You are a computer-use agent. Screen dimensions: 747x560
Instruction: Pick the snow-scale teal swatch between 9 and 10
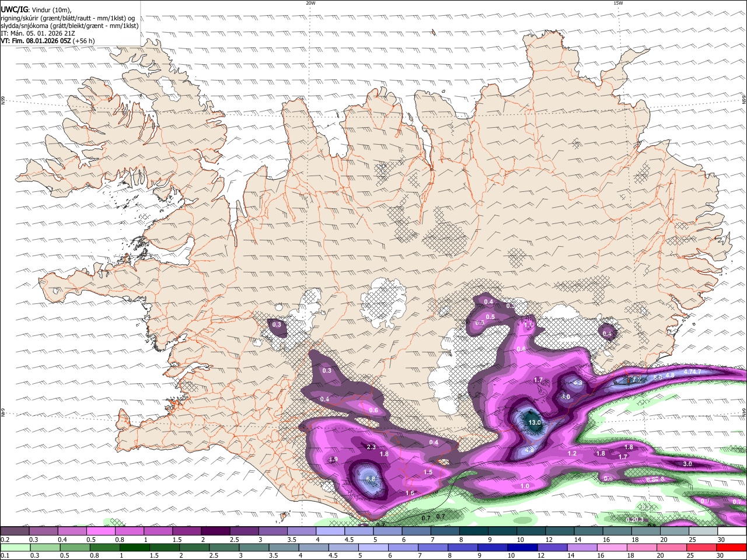pos(503,531)
